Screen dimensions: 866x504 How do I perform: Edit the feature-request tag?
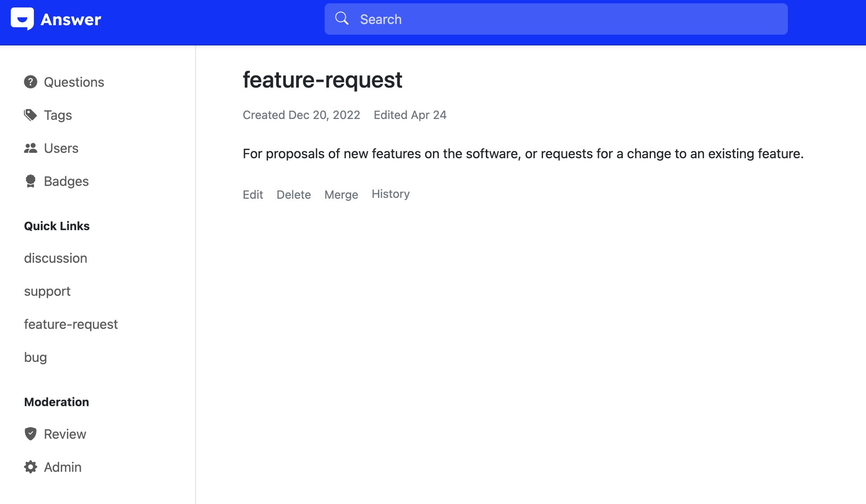[253, 194]
